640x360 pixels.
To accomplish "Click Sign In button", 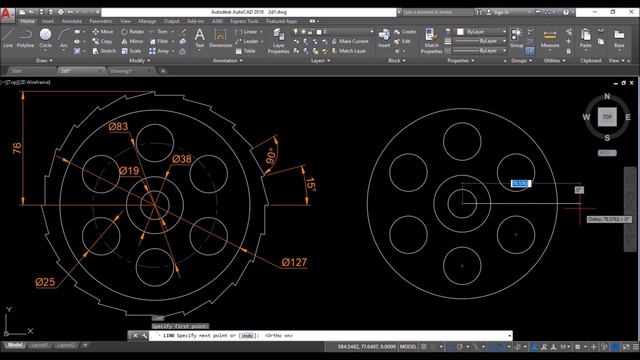I will (498, 12).
